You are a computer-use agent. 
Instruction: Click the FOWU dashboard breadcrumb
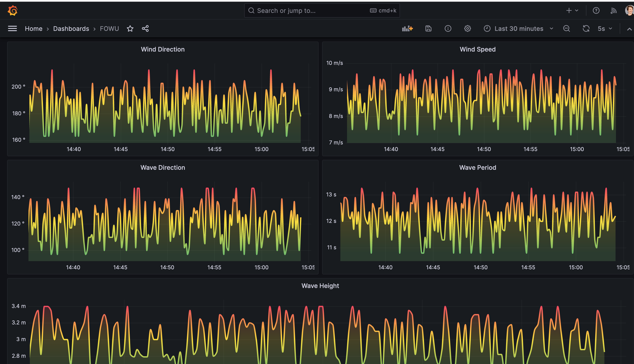(109, 28)
